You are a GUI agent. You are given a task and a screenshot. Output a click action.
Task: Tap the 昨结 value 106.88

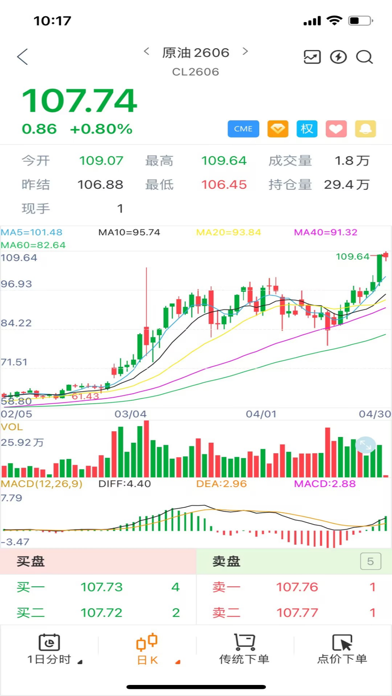tap(100, 185)
